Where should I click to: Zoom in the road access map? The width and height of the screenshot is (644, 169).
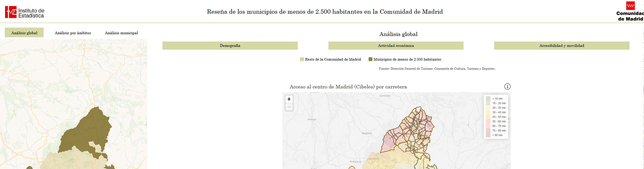click(289, 99)
